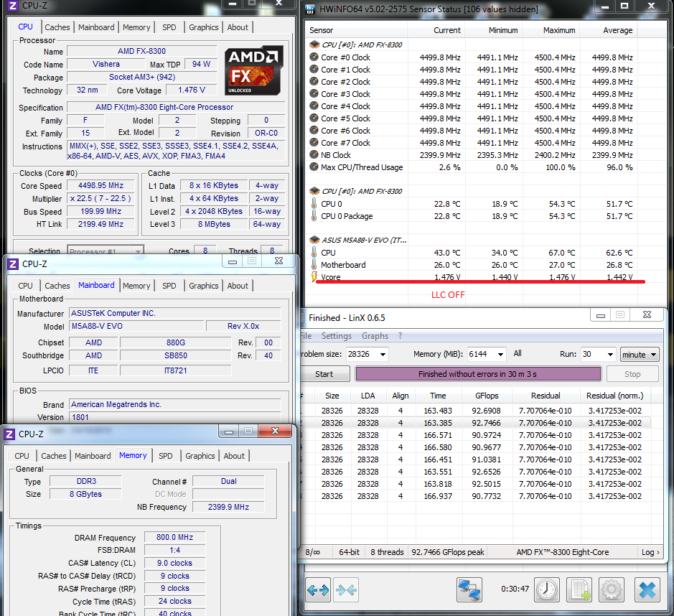Click the HWiNFO Average column header
The image size is (674, 616).
pyautogui.click(x=609, y=30)
